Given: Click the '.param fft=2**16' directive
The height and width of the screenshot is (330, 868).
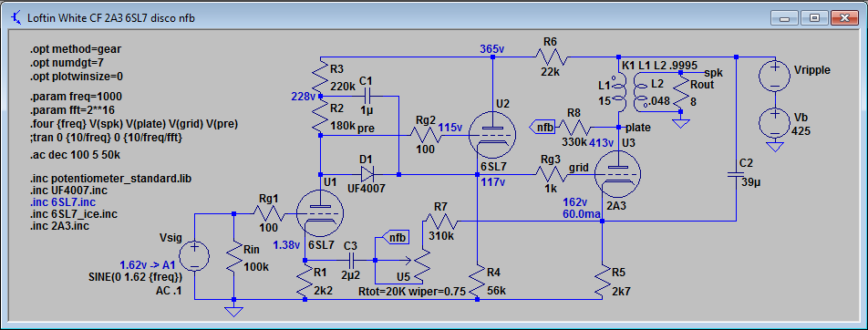Looking at the screenshot, I should (73, 109).
